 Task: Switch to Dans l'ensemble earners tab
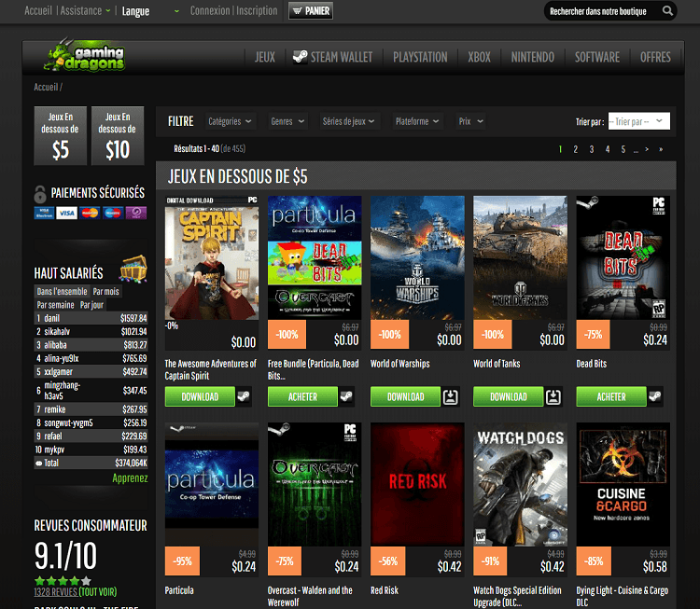pyautogui.click(x=62, y=291)
